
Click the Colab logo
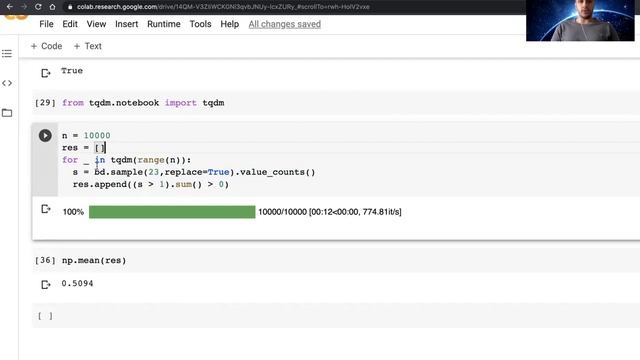[x=16, y=17]
